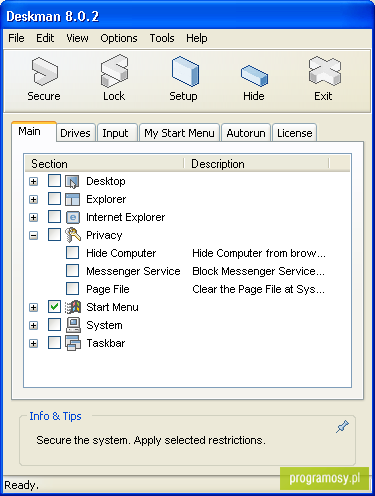Click the Secure toolbar icon
The height and width of the screenshot is (496, 375).
(x=44, y=71)
